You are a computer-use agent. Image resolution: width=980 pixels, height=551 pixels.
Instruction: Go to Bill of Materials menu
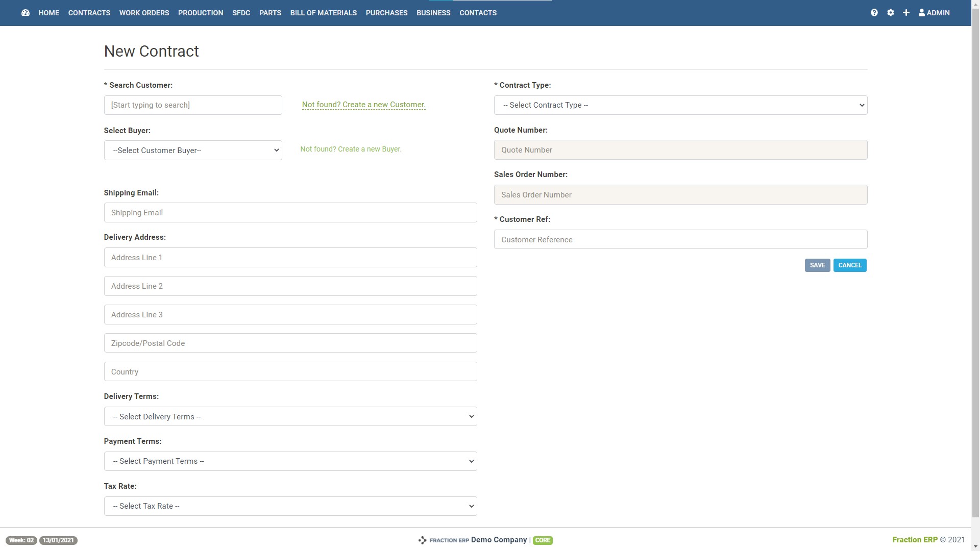pyautogui.click(x=323, y=13)
